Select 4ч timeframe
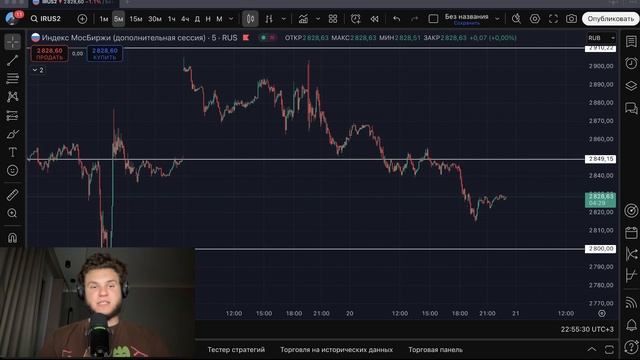The width and height of the screenshot is (640, 360). 185,19
